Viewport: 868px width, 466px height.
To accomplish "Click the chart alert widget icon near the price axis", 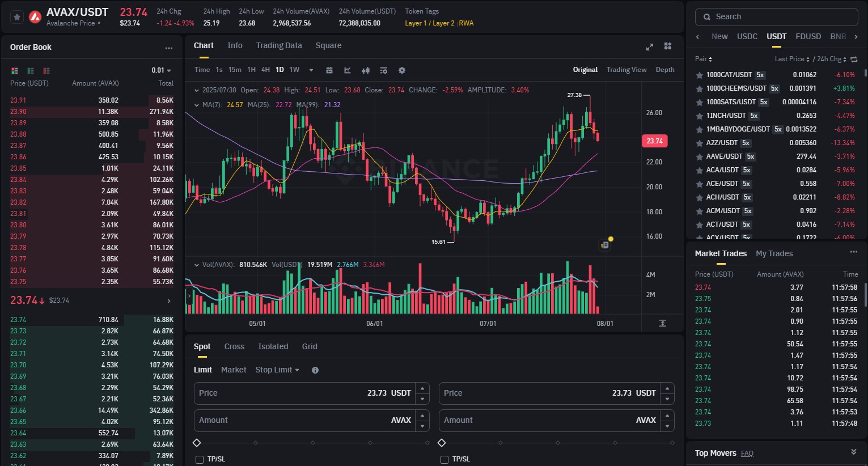I will [605, 245].
